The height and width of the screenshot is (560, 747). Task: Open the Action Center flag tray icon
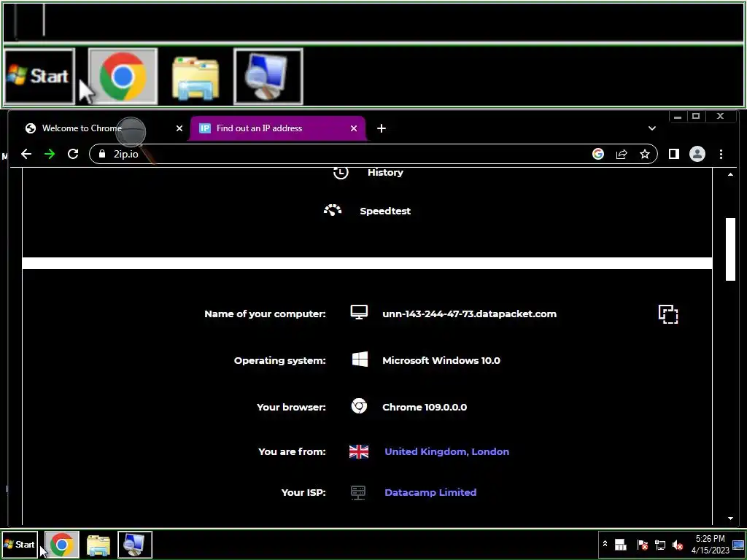(642, 544)
